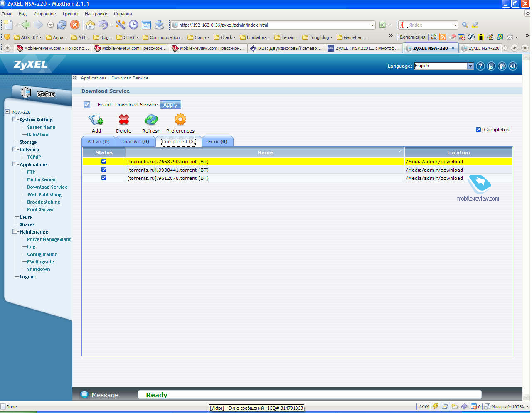Switch to the Inactive (0) tab

135,141
